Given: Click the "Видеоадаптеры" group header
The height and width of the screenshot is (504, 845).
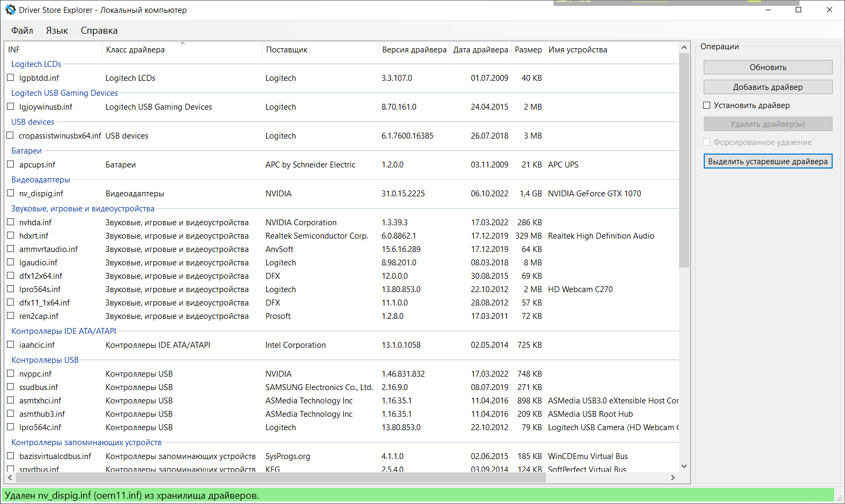Looking at the screenshot, I should (x=41, y=180).
